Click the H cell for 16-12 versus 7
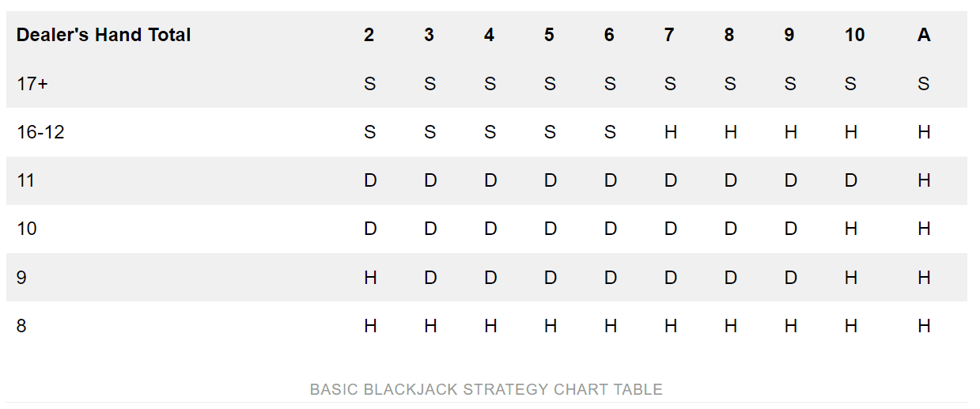Screen dimensions: 980x409 (671, 132)
